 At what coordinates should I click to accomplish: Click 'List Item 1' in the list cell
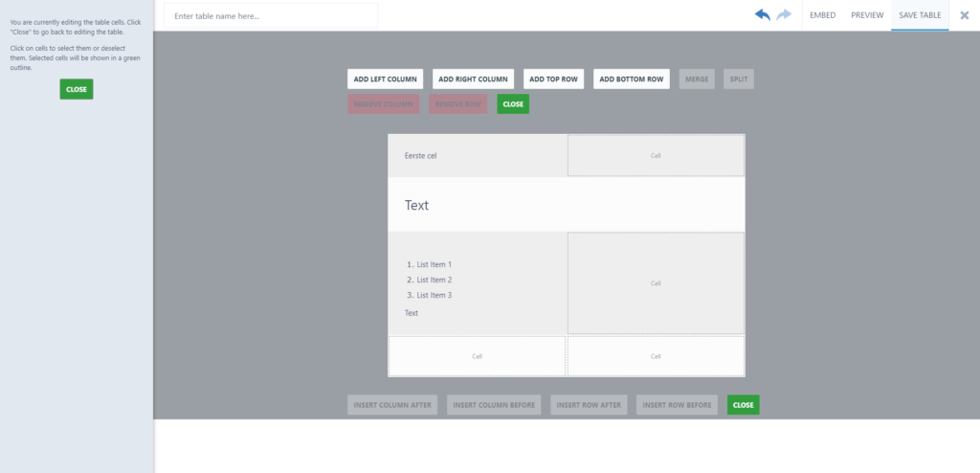(x=434, y=264)
